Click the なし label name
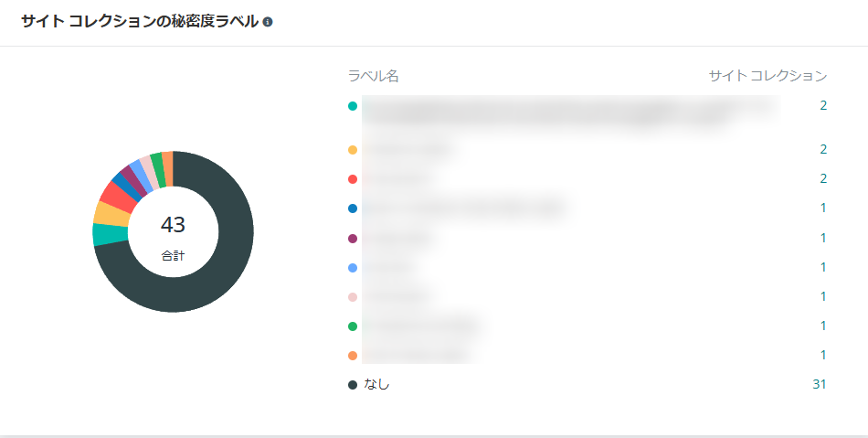The image size is (868, 438). click(x=377, y=384)
